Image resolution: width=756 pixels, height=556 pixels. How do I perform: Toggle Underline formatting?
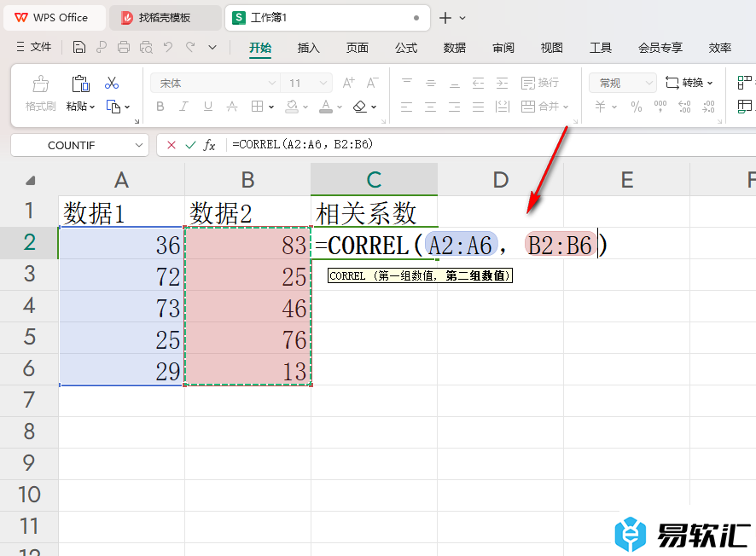pos(208,107)
